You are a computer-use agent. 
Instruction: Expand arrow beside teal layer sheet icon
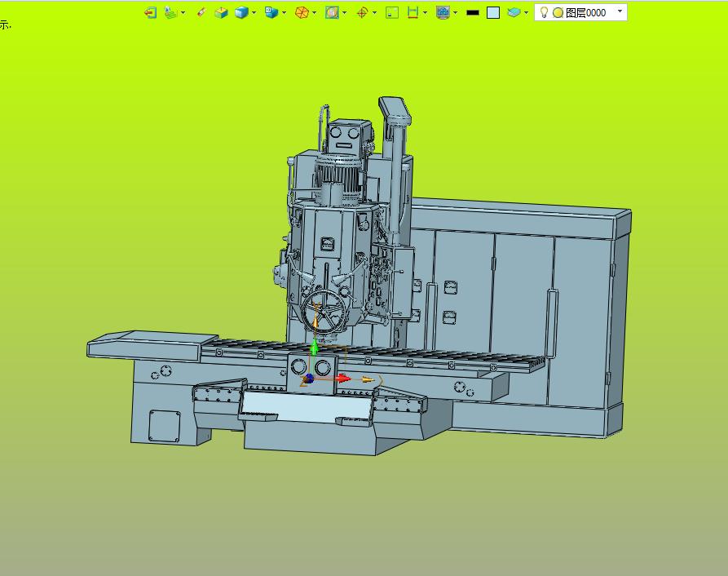coord(526,12)
